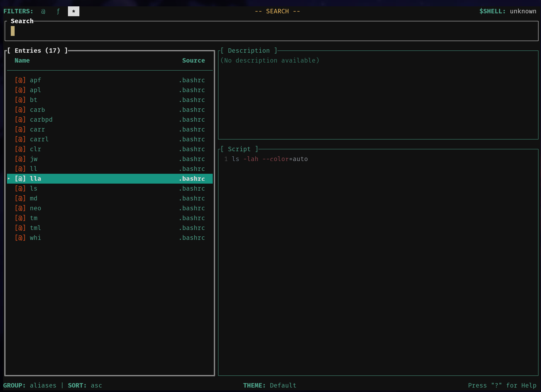The height and width of the screenshot is (392, 541).
Task: Select the ƒ functions filter
Action: [58, 11]
